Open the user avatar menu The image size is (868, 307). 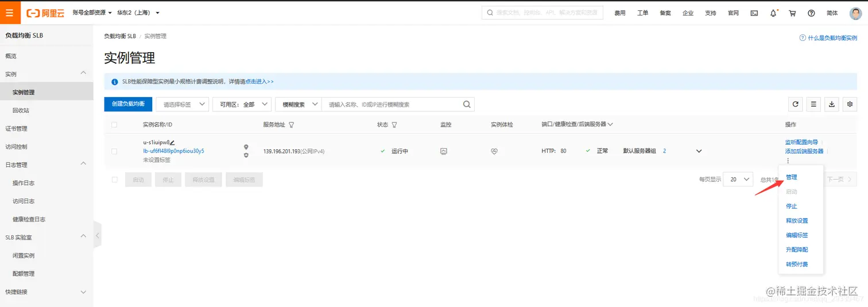(855, 13)
